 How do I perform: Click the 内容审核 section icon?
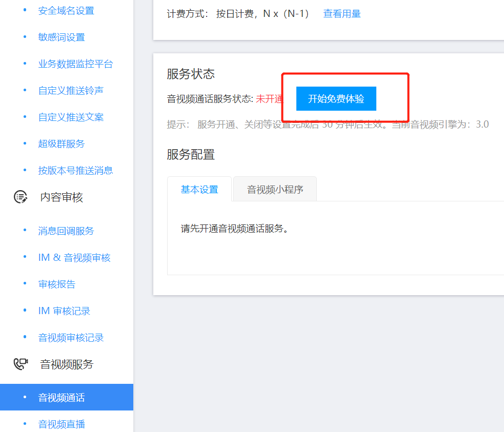[x=21, y=197]
